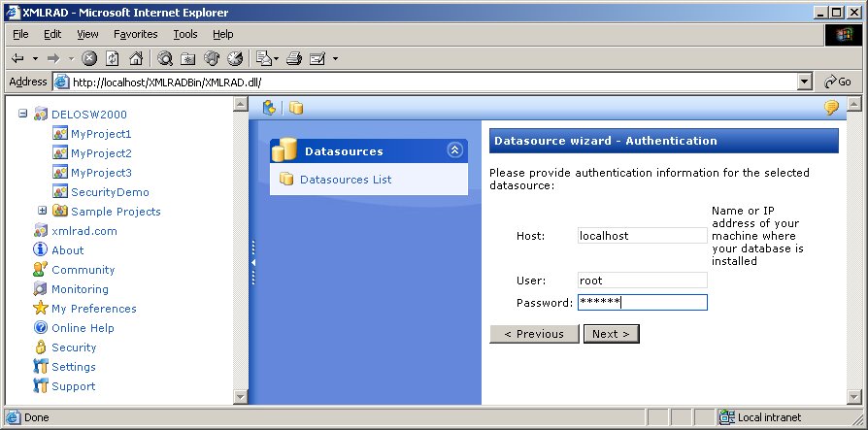Screen dimensions: 868x430
Task: Click the Print toolbar icon
Action: [294, 58]
